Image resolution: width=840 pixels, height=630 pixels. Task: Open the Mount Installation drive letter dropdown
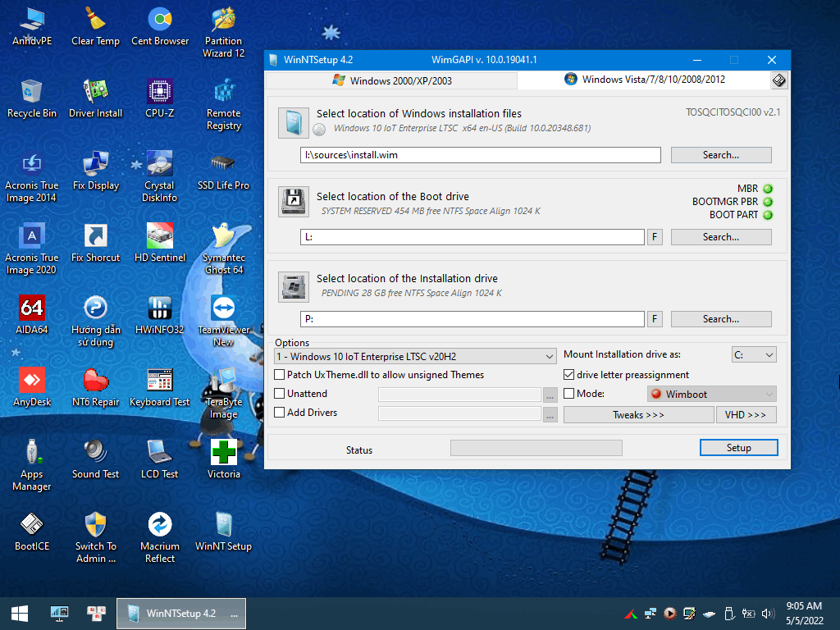pyautogui.click(x=755, y=354)
